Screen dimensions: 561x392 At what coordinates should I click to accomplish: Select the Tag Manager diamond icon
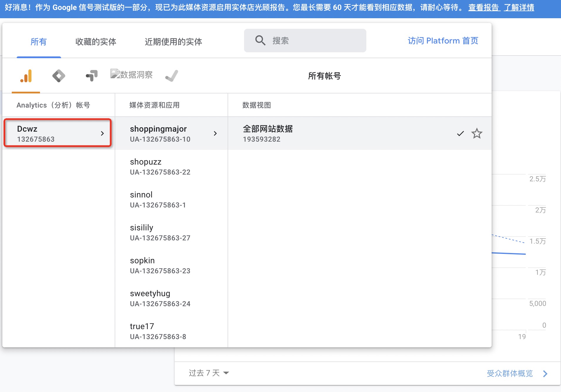(x=59, y=76)
